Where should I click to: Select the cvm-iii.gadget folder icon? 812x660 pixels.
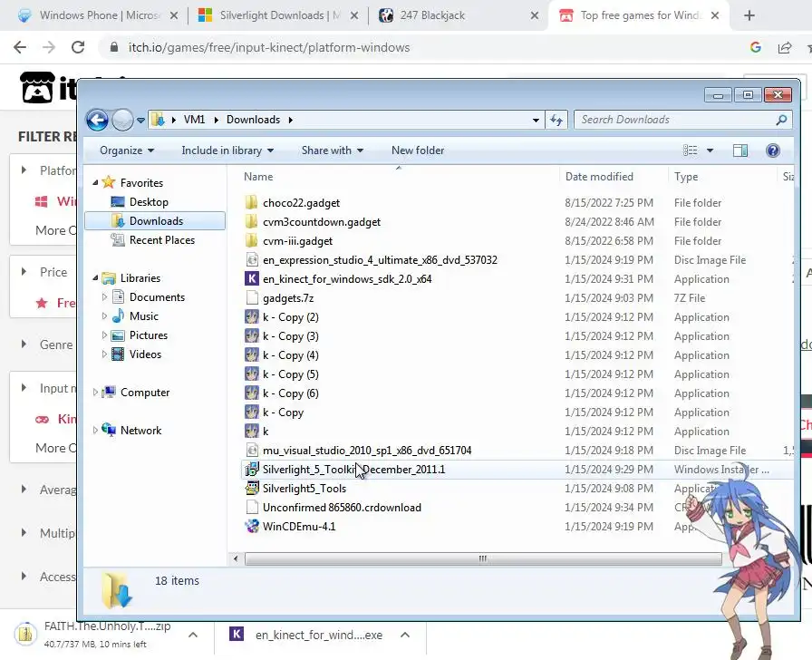(x=251, y=240)
